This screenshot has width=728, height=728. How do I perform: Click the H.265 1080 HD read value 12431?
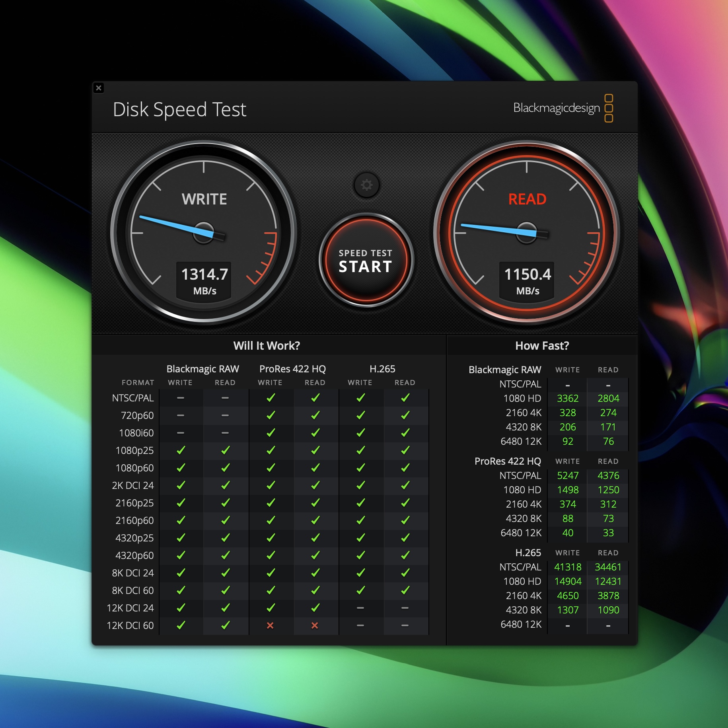point(608,581)
